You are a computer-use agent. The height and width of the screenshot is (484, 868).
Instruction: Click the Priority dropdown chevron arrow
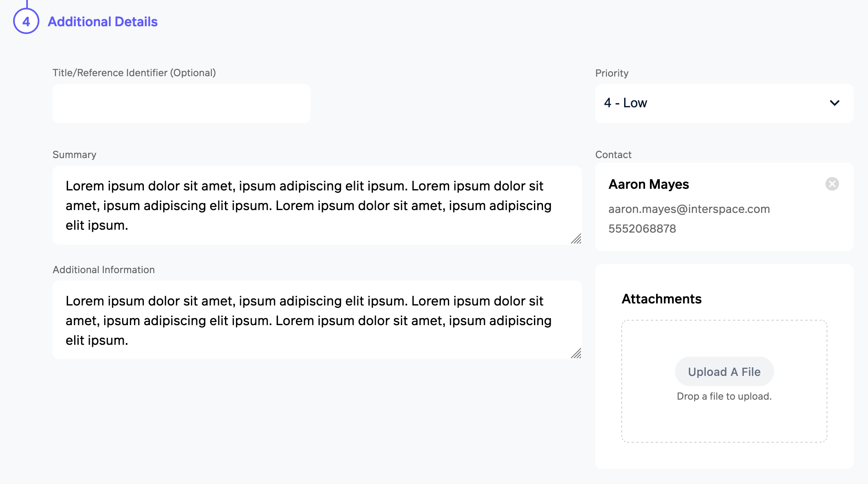(x=834, y=103)
